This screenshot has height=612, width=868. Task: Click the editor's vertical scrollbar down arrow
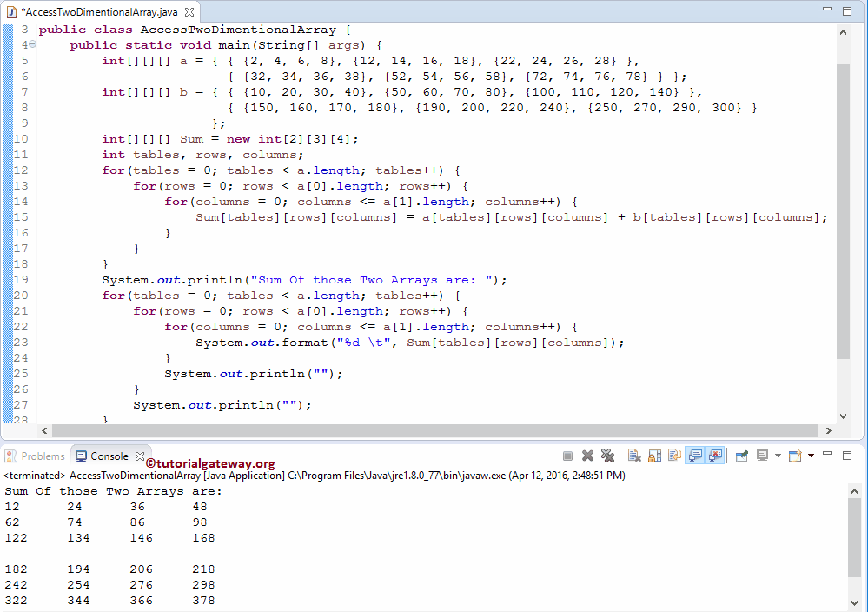coord(843,416)
